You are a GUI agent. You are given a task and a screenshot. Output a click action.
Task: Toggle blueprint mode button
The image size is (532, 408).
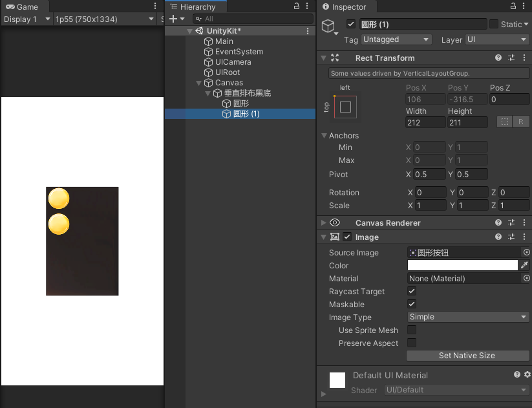point(504,122)
